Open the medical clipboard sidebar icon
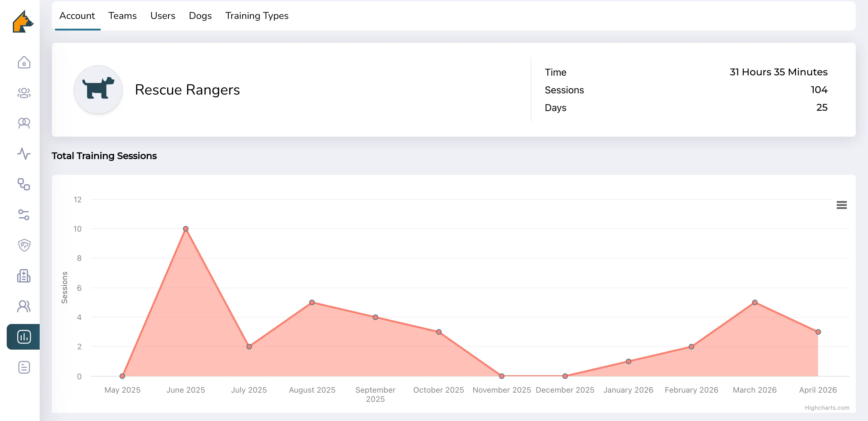The image size is (868, 421). 24,276
